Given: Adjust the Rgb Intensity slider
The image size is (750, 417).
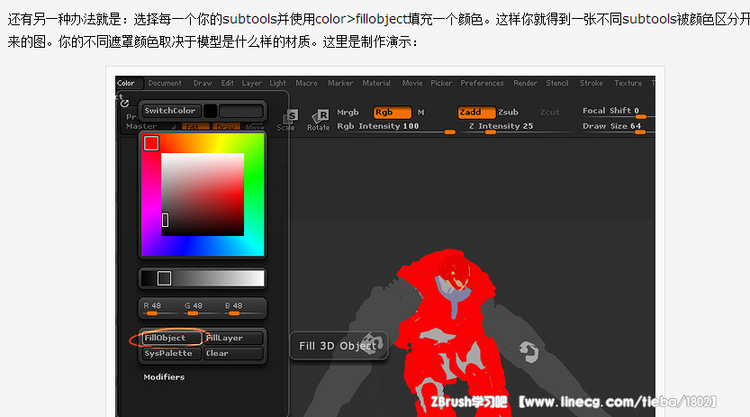Looking at the screenshot, I should [396, 127].
